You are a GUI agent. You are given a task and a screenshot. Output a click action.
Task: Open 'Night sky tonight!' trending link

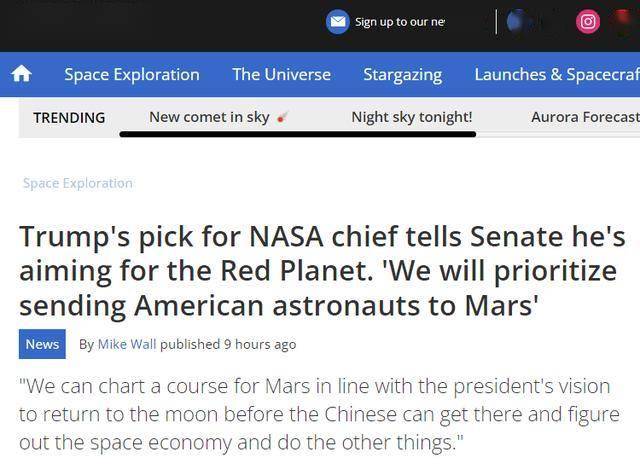[412, 117]
